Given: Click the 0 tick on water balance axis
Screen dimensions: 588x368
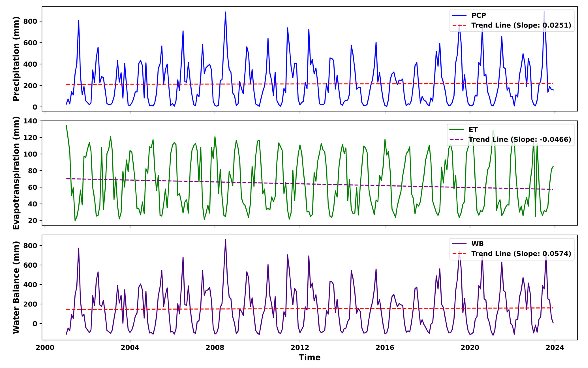Looking at the screenshot, I should 35,324.
